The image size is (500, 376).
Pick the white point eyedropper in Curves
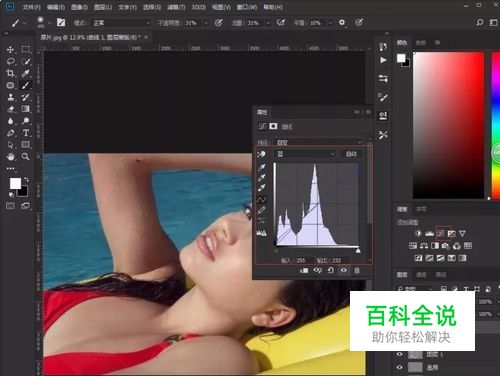[262, 188]
